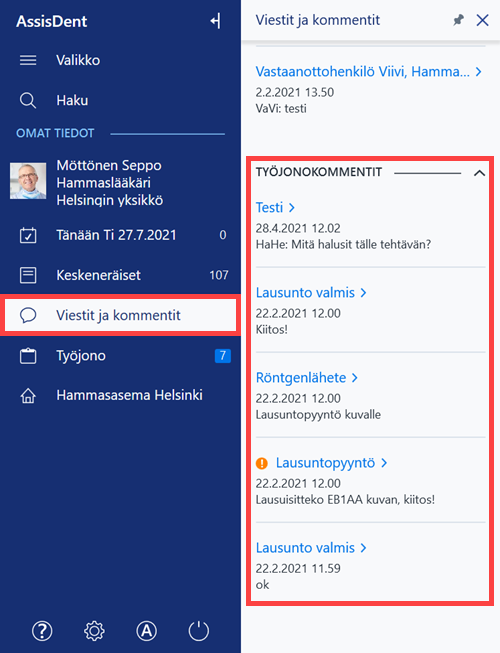Image resolution: width=500 pixels, height=653 pixels.
Task: Open settings with the gear icon
Action: coord(95,631)
